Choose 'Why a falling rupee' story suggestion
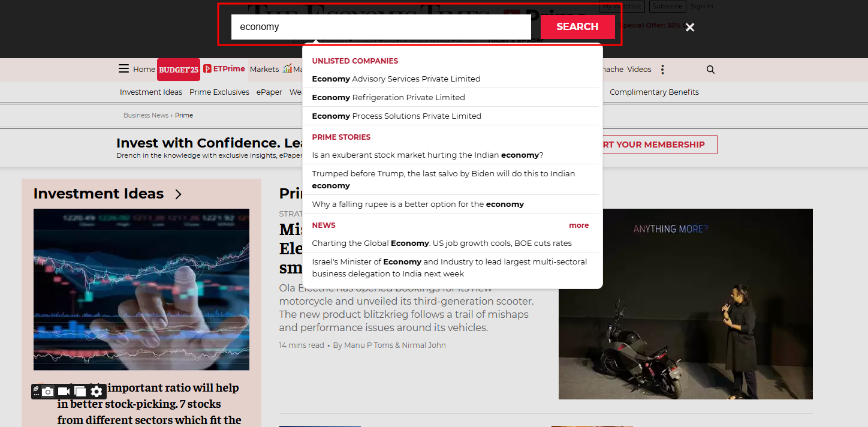The width and height of the screenshot is (868, 427). pyautogui.click(x=418, y=205)
